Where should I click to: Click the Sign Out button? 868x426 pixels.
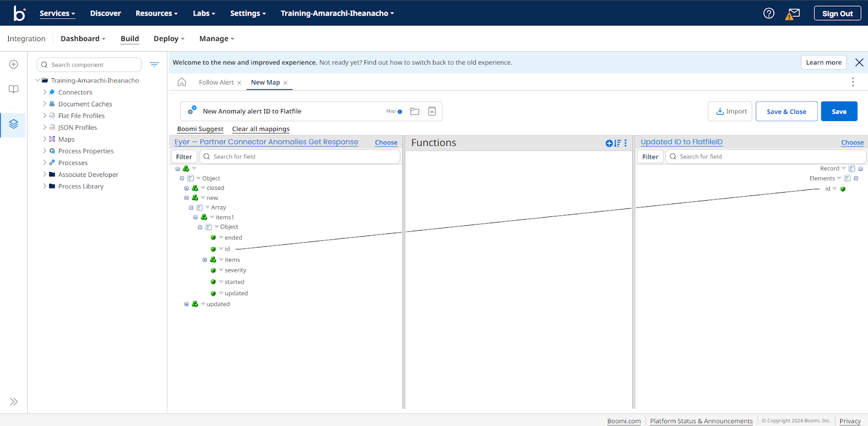point(837,13)
